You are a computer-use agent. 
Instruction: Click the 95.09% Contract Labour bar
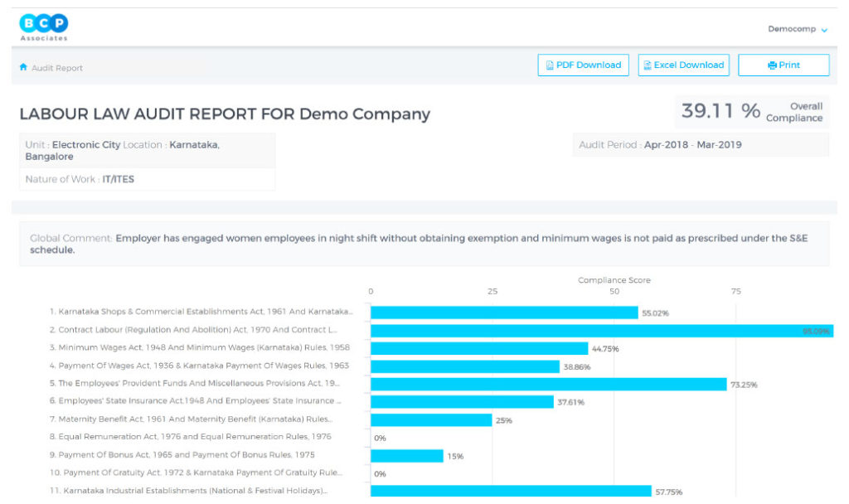(602, 330)
